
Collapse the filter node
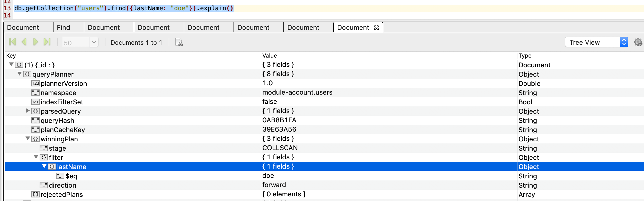(x=36, y=157)
